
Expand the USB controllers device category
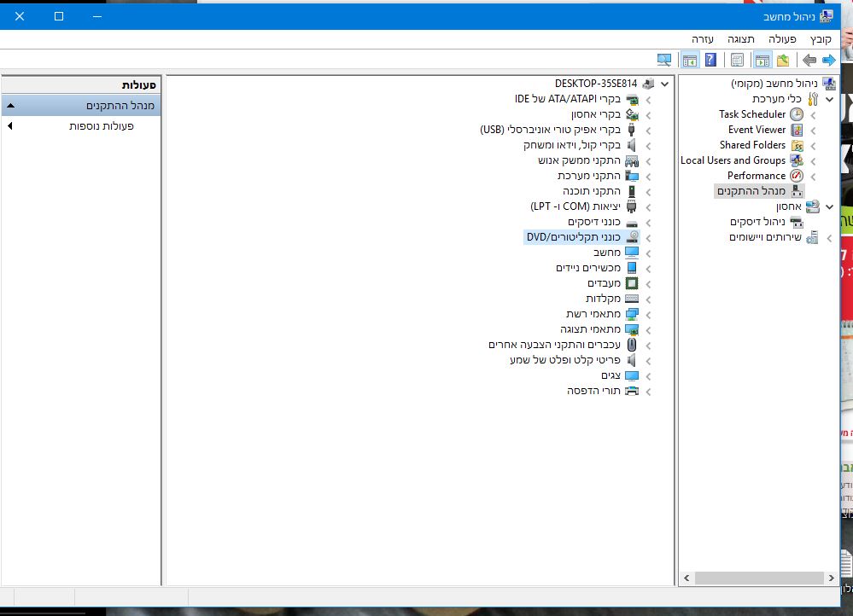648,131
